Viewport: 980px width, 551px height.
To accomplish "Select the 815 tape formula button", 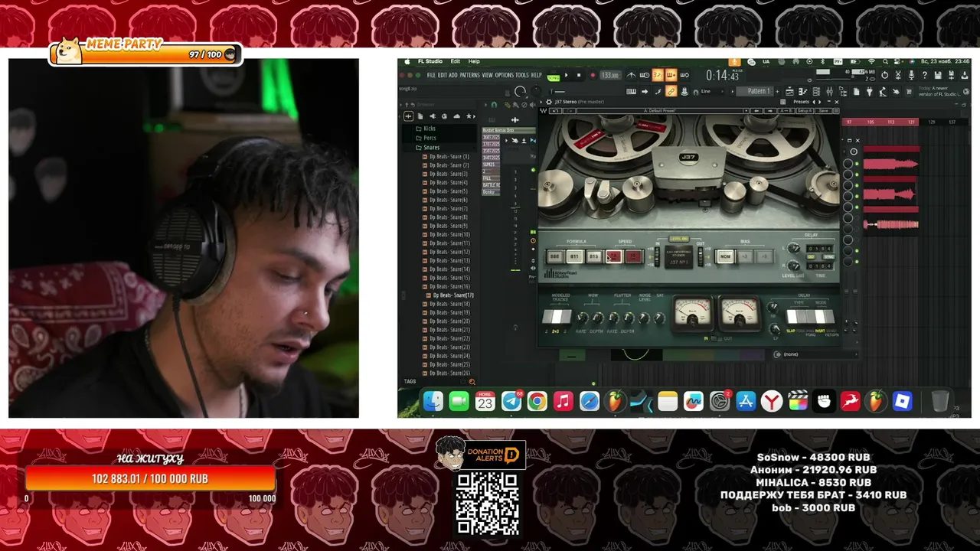I will (x=593, y=257).
